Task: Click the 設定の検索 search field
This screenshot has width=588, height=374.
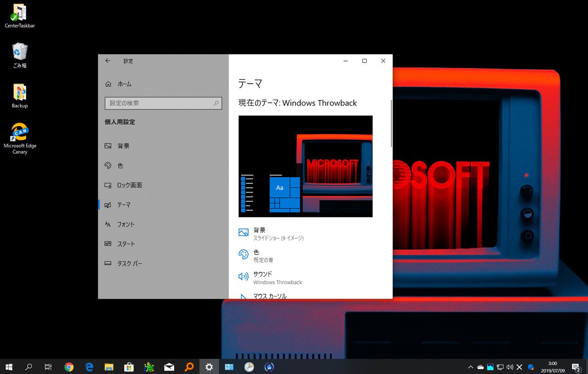Action: click(x=163, y=103)
